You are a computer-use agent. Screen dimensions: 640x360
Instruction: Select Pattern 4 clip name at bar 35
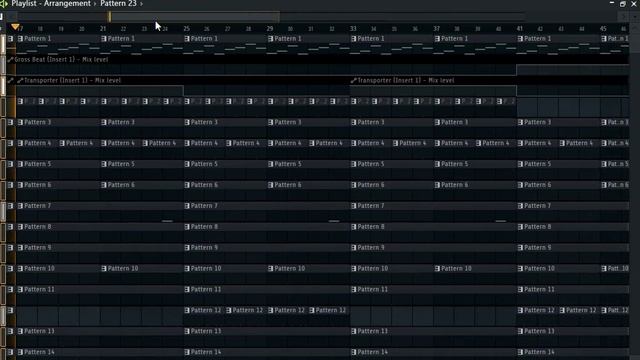click(x=413, y=143)
